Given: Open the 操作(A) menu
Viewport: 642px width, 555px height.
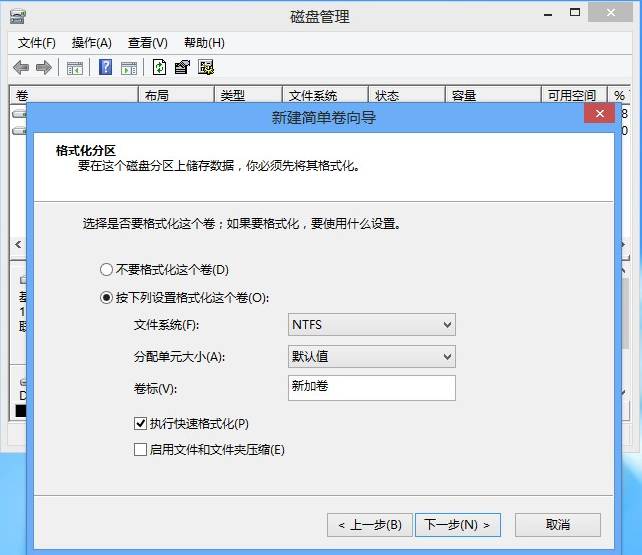Looking at the screenshot, I should 92,43.
